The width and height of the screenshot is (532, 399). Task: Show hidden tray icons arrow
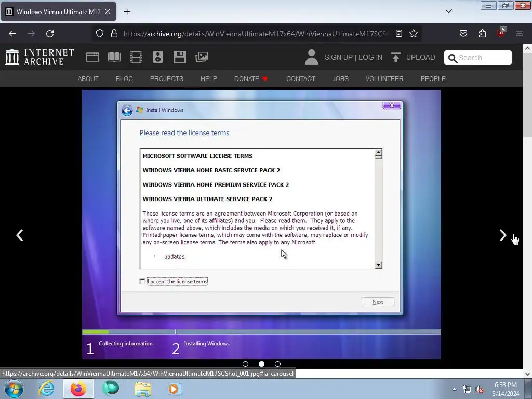click(454, 389)
